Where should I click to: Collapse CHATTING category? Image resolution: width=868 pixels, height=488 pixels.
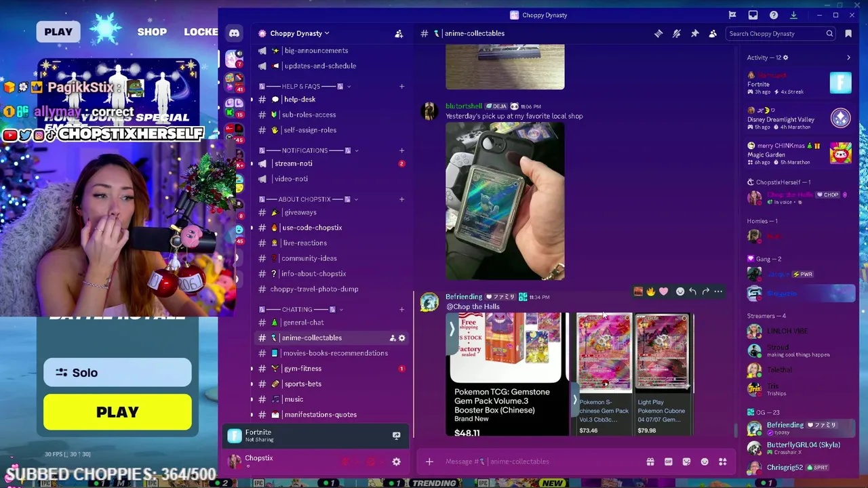point(302,309)
